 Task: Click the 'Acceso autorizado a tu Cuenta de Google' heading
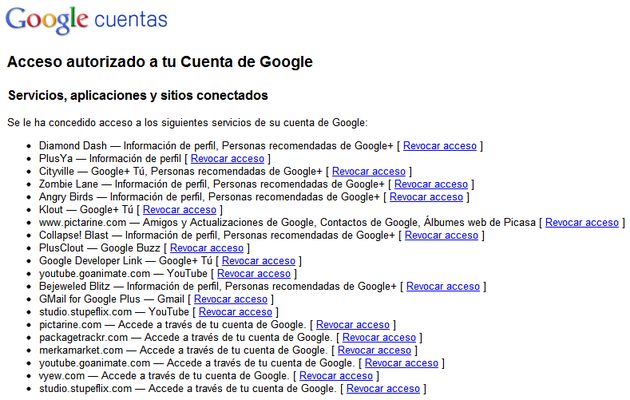160,62
